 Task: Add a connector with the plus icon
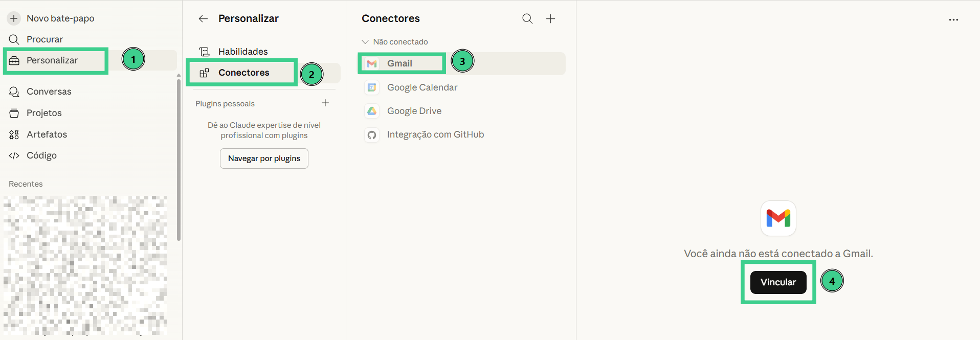tap(550, 19)
